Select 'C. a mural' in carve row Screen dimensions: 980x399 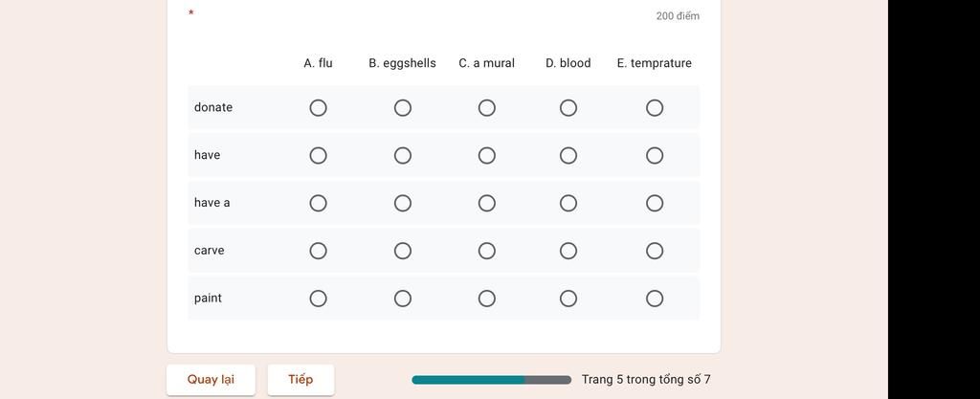coord(487,251)
